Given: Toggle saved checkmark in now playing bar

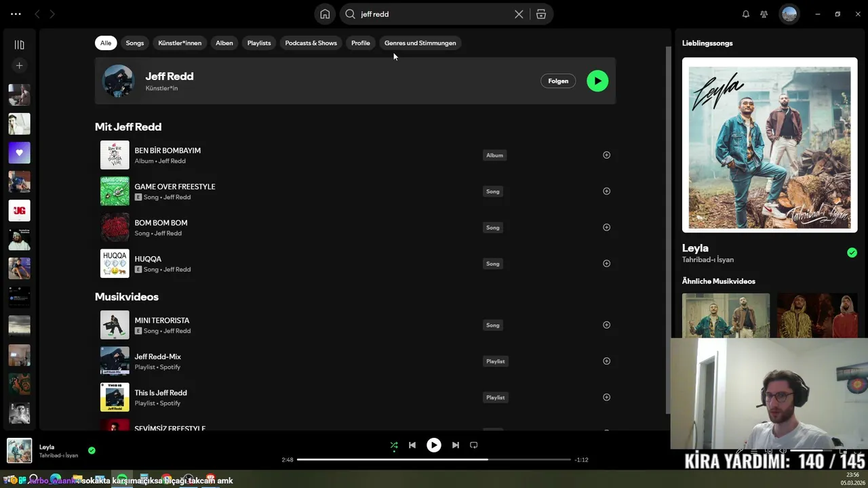Looking at the screenshot, I should tap(92, 450).
